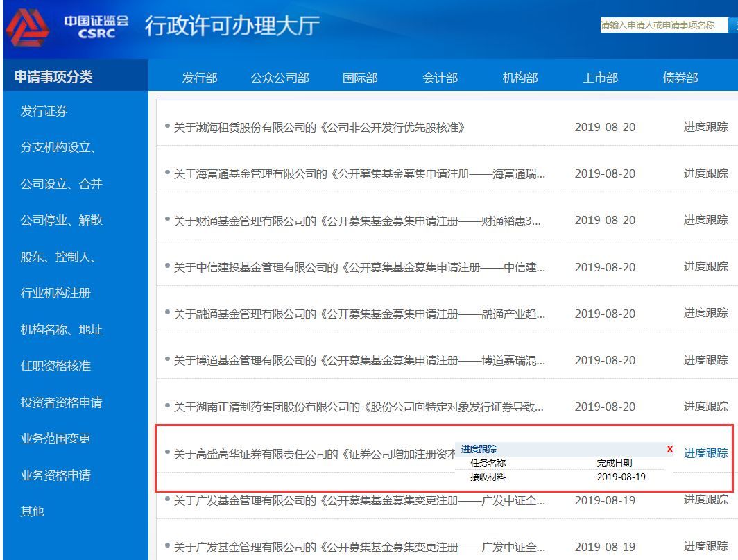Screen dimensions: 738x560
Task: Select the 国际部 tab
Action: [x=360, y=78]
